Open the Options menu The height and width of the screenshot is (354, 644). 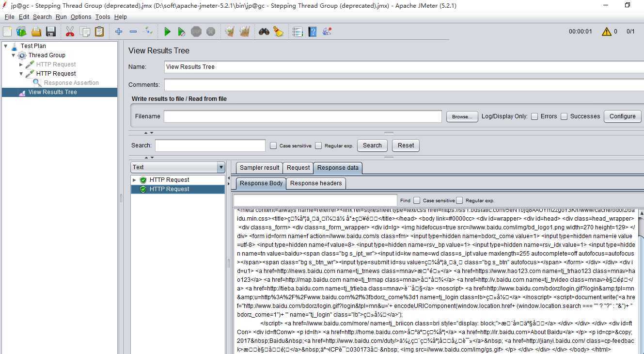[x=81, y=17]
